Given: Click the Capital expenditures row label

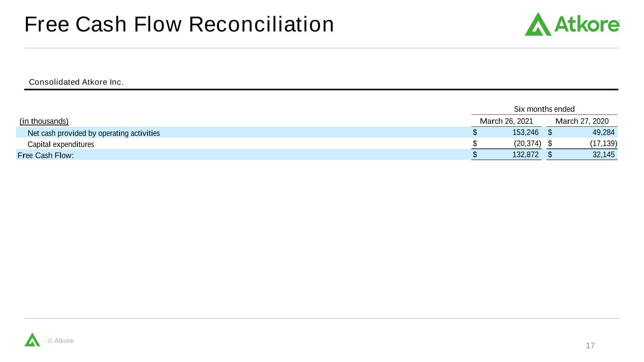Looking at the screenshot, I should pos(61,144).
